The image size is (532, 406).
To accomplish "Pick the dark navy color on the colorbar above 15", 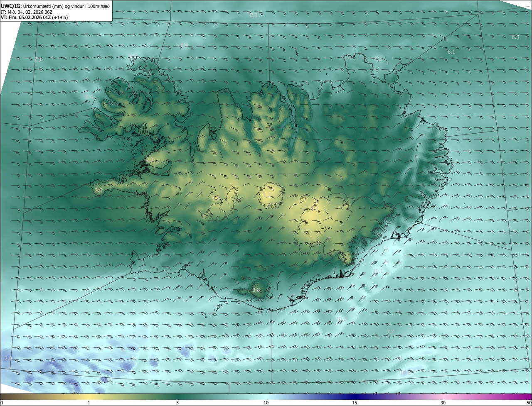I will click(355, 396).
